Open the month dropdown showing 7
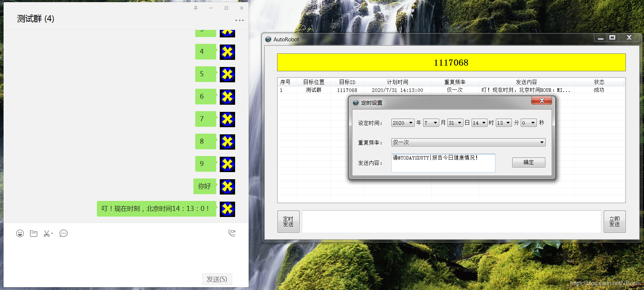The width and height of the screenshot is (644, 290). coord(431,123)
